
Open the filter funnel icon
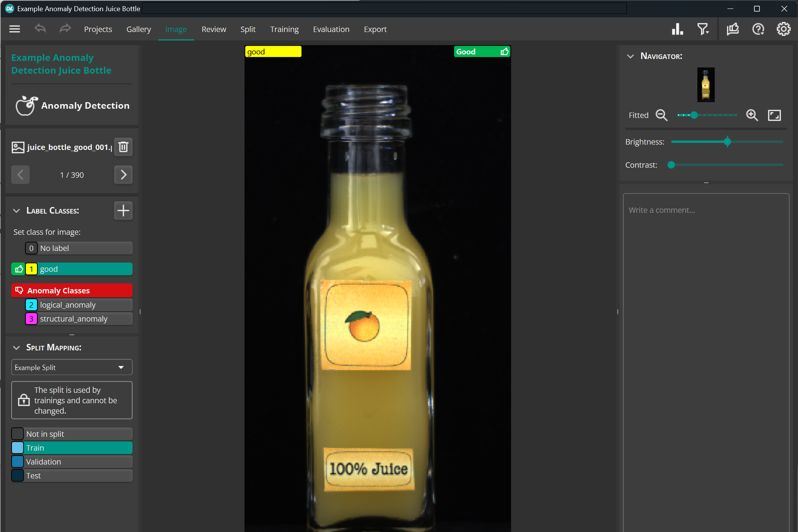coord(703,29)
